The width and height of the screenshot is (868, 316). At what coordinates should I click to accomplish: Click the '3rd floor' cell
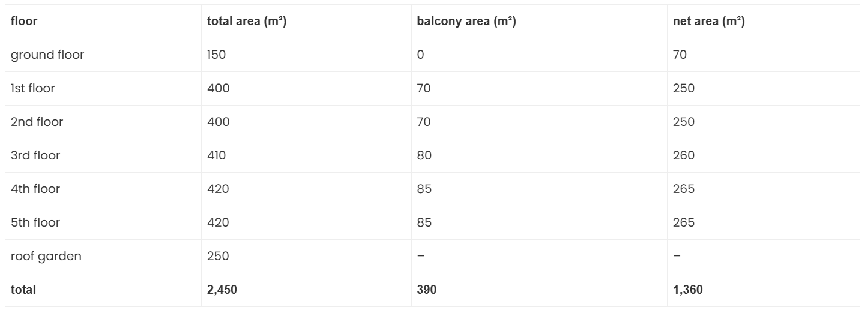[x=37, y=156]
